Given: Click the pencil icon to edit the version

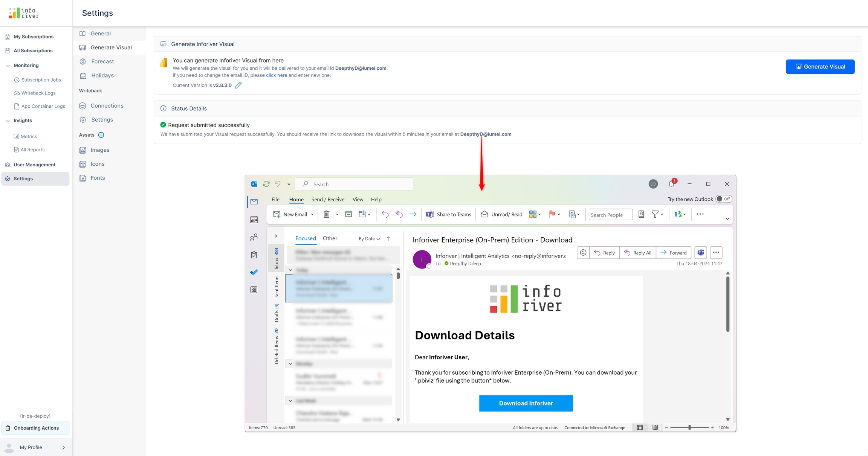Looking at the screenshot, I should coord(238,85).
